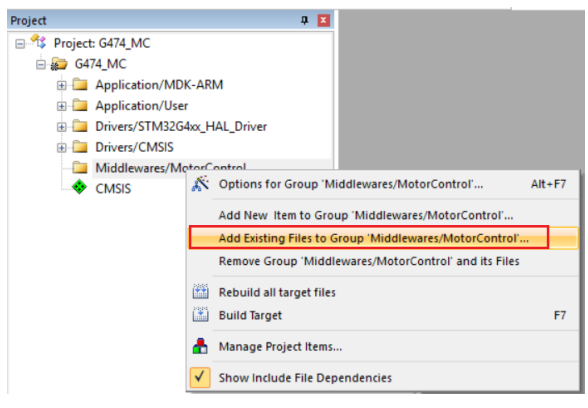The width and height of the screenshot is (588, 408).
Task: Click the G474_MC target folder icon
Action: [59, 64]
